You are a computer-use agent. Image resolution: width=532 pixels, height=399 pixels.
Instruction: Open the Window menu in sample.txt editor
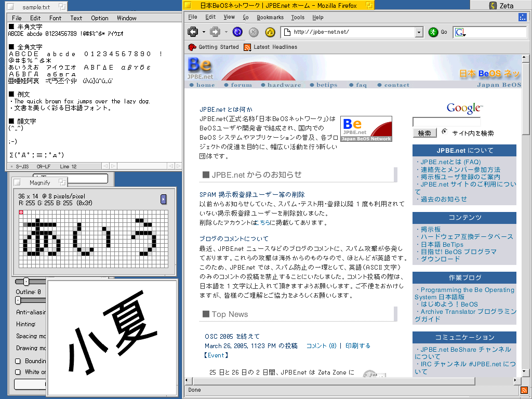[x=127, y=18]
